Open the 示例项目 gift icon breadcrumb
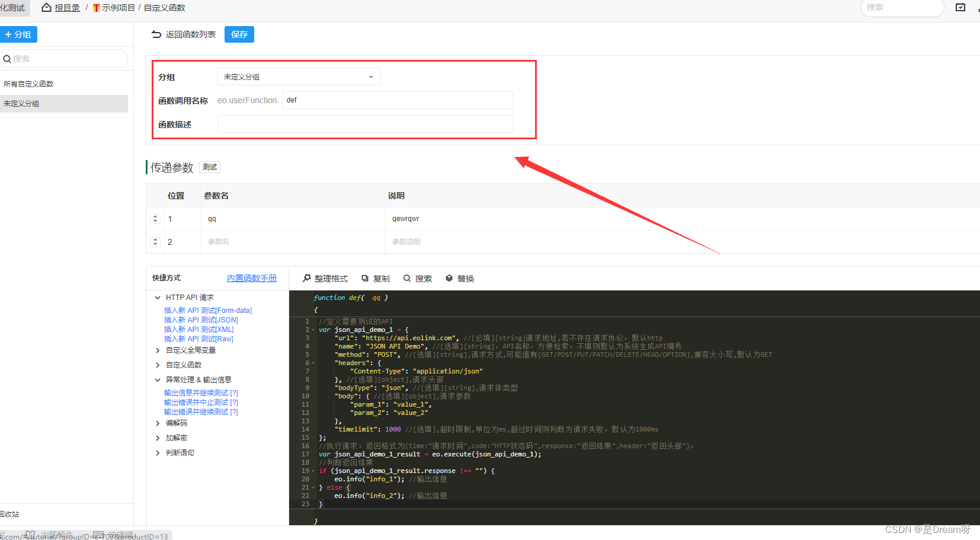Image resolution: width=980 pixels, height=540 pixels. point(96,8)
